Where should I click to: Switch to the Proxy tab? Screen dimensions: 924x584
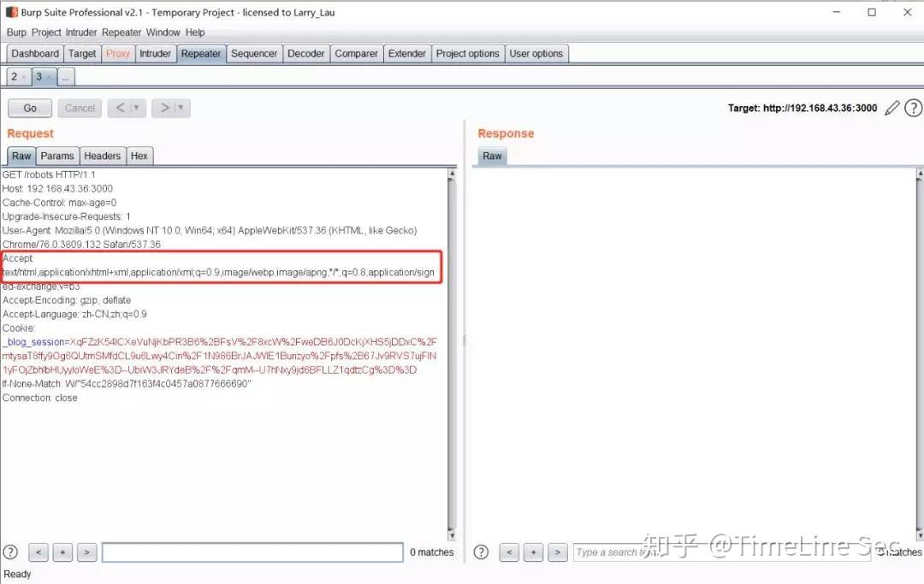click(117, 53)
